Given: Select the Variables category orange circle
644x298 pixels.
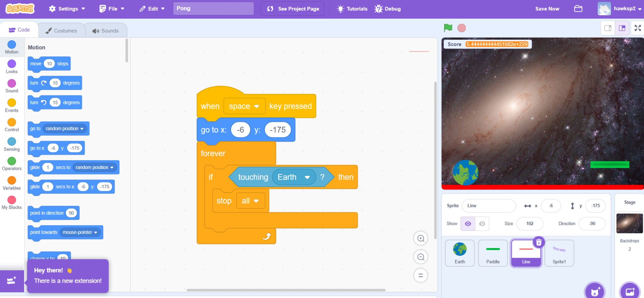Looking at the screenshot, I should [12, 181].
